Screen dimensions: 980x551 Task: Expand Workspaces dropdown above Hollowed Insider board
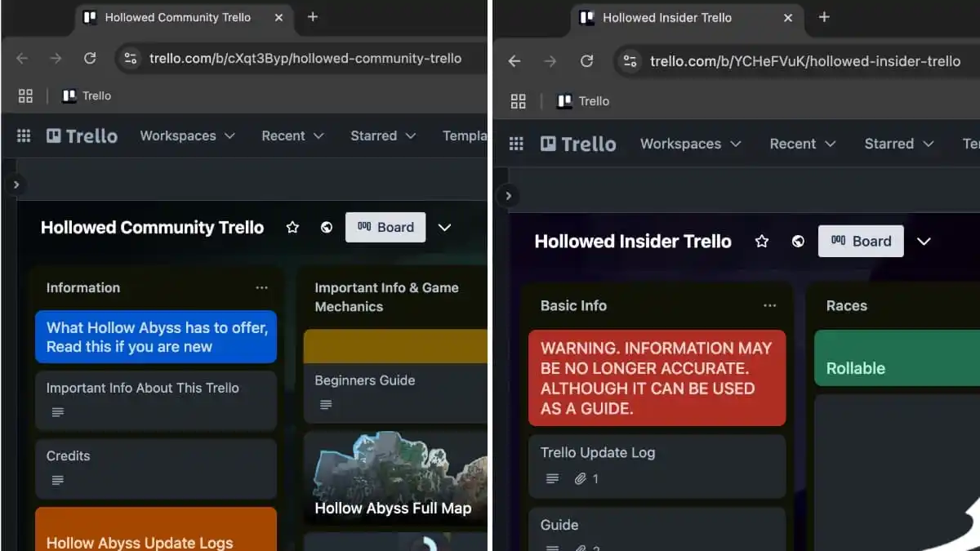[690, 144]
